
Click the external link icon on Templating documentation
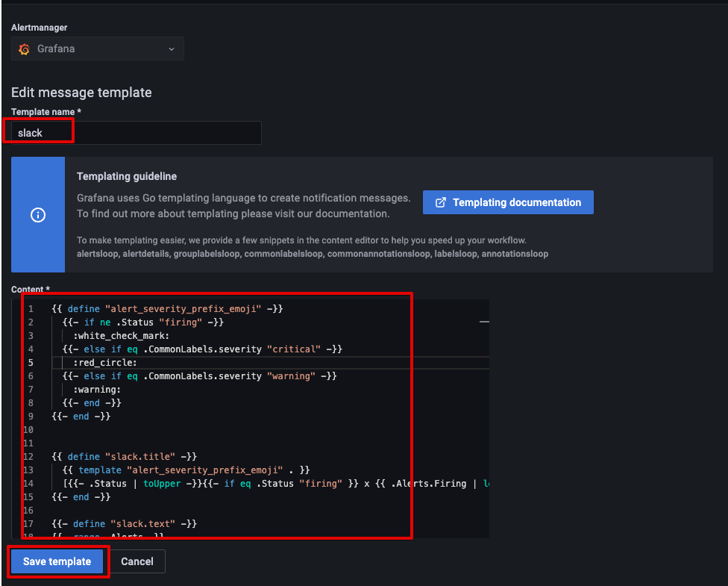tap(441, 202)
